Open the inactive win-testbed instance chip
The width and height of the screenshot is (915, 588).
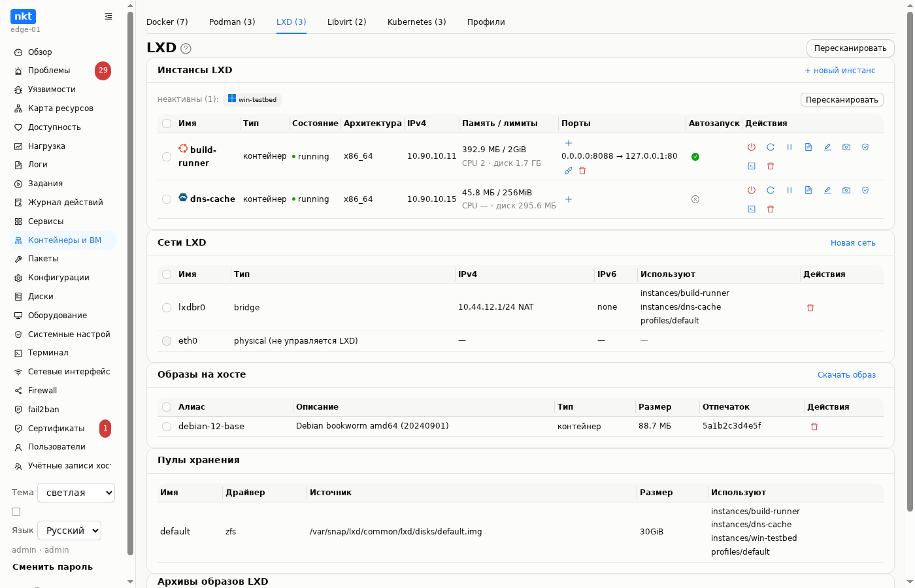[252, 99]
